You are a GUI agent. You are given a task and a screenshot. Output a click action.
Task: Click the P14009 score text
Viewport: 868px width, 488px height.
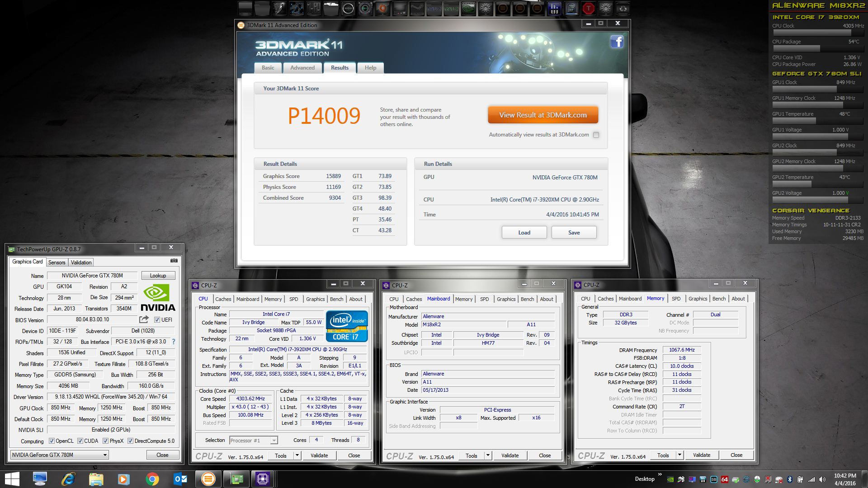point(324,116)
